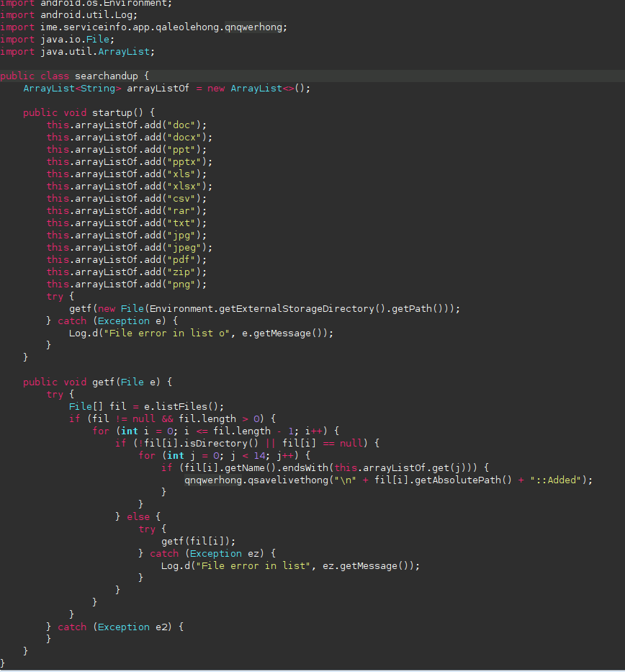Click the add("pptx") line

click(130, 162)
